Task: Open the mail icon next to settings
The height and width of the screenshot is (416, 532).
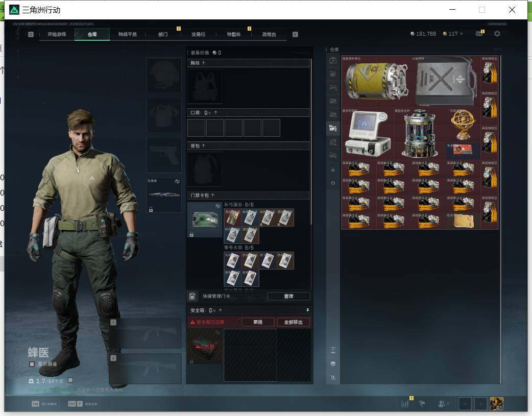Action: pos(479,33)
